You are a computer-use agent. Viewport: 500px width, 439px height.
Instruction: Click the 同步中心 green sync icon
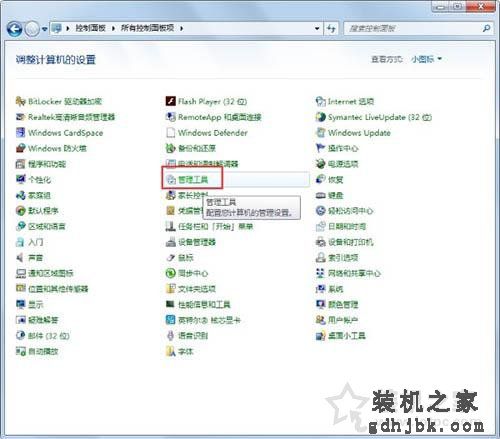coord(171,273)
